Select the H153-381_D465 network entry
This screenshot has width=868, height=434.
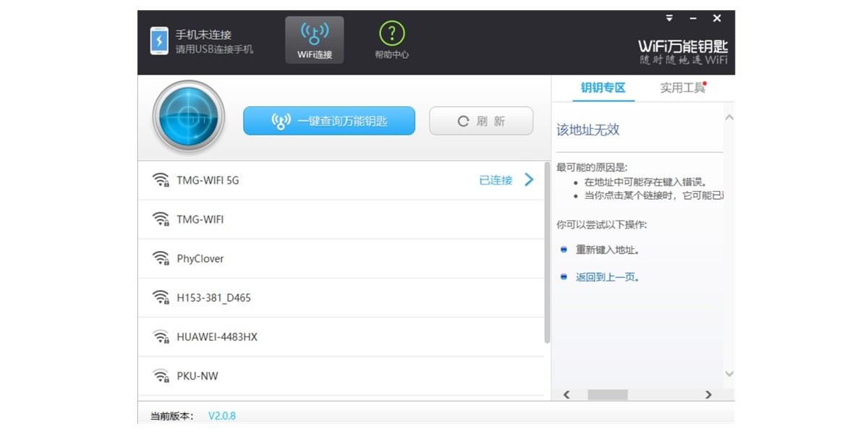pos(213,297)
